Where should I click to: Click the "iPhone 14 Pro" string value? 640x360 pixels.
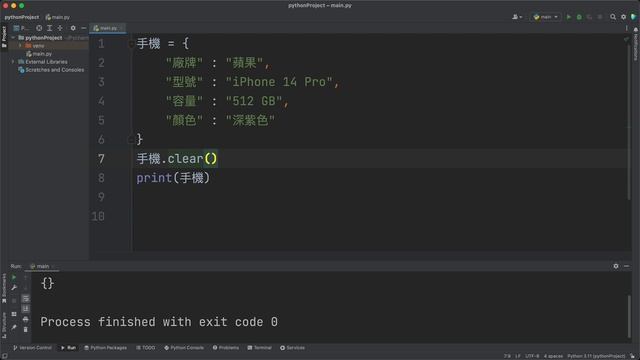(280, 82)
